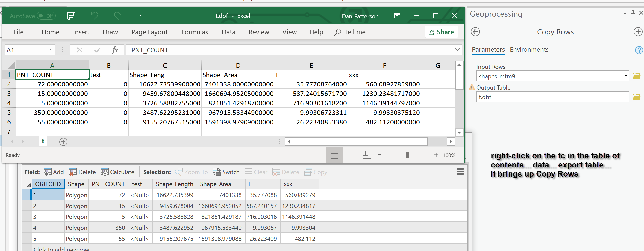The width and height of the screenshot is (644, 251).
Task: Click the Share button
Action: pyautogui.click(x=441, y=32)
